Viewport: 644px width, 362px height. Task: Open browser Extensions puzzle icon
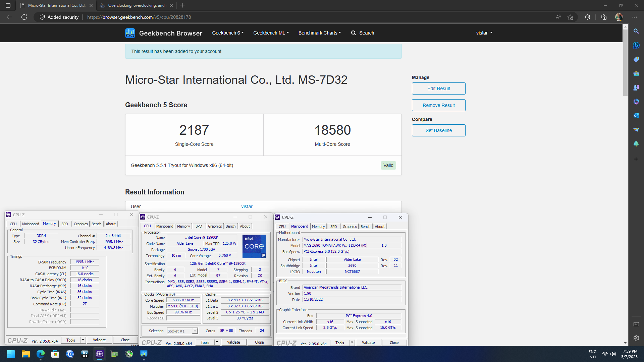[587, 17]
